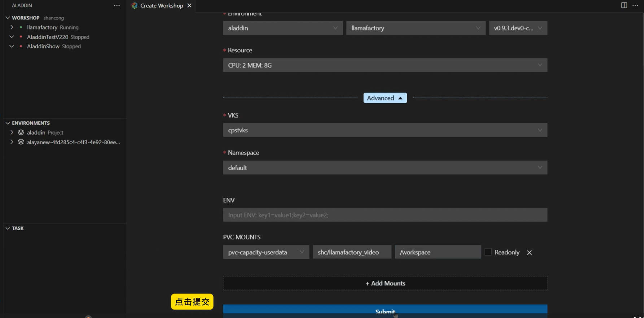
Task: Click the Readonly label text
Action: [x=507, y=252]
